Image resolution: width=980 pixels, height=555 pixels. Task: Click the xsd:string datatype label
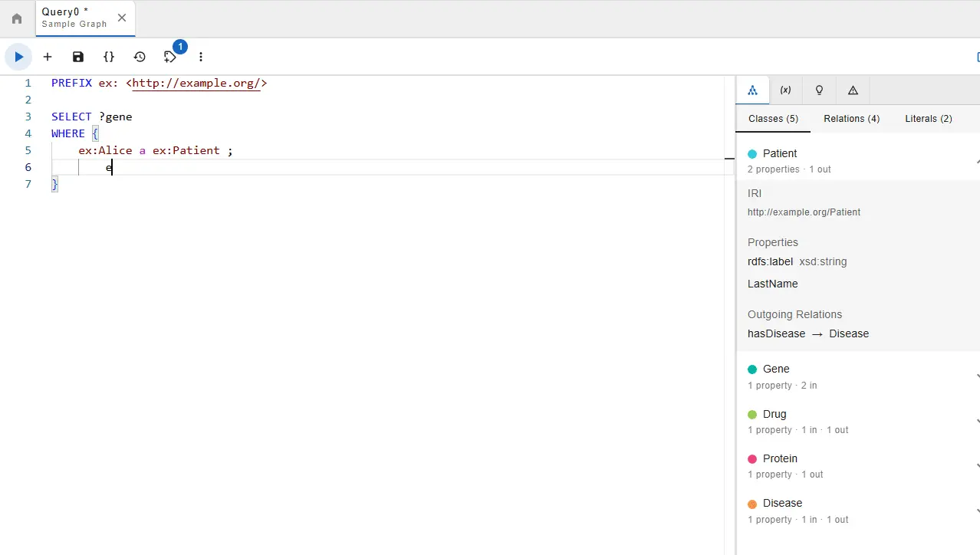click(823, 261)
